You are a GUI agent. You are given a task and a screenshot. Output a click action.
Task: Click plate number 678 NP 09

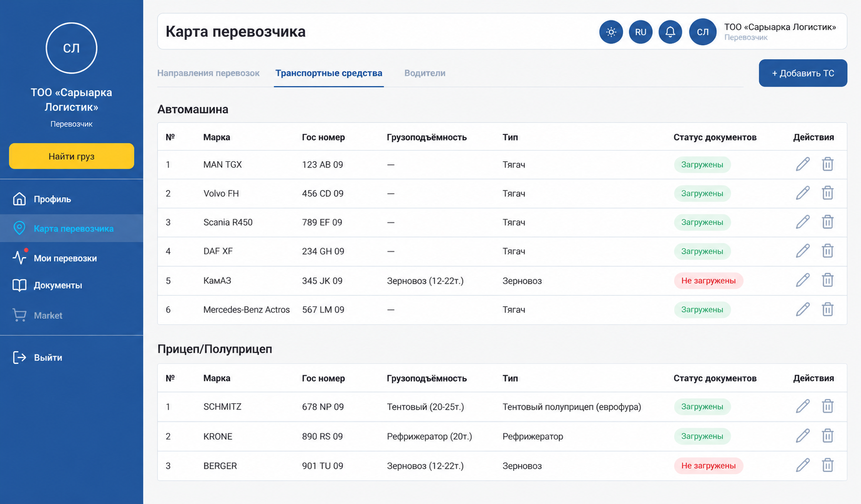323,406
